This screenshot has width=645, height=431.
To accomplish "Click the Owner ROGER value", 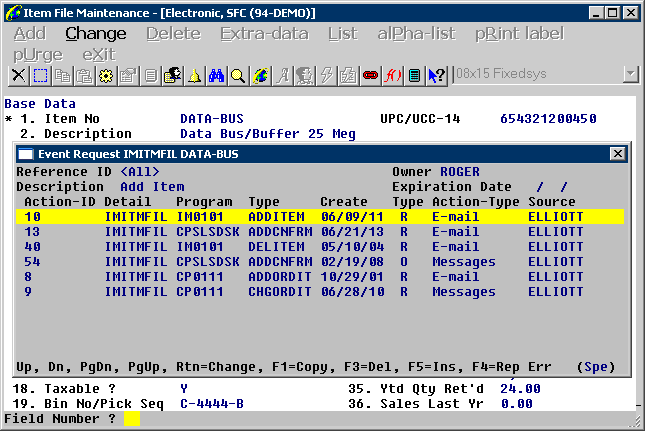I will 460,172.
